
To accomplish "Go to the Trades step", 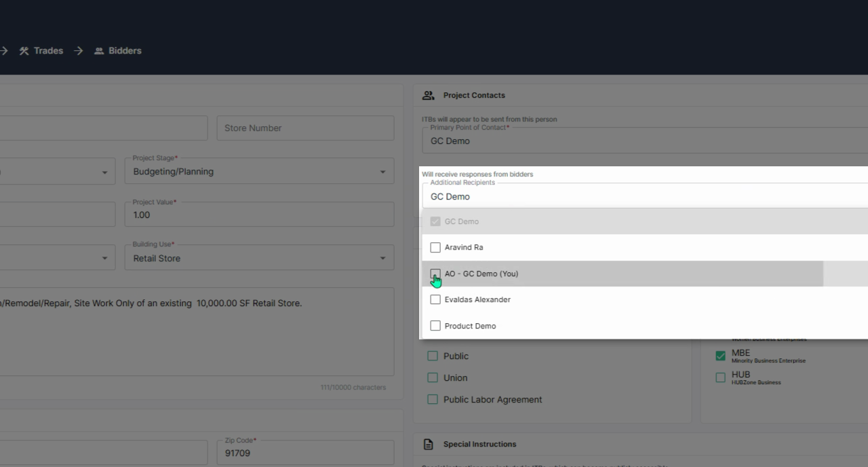I will [48, 51].
